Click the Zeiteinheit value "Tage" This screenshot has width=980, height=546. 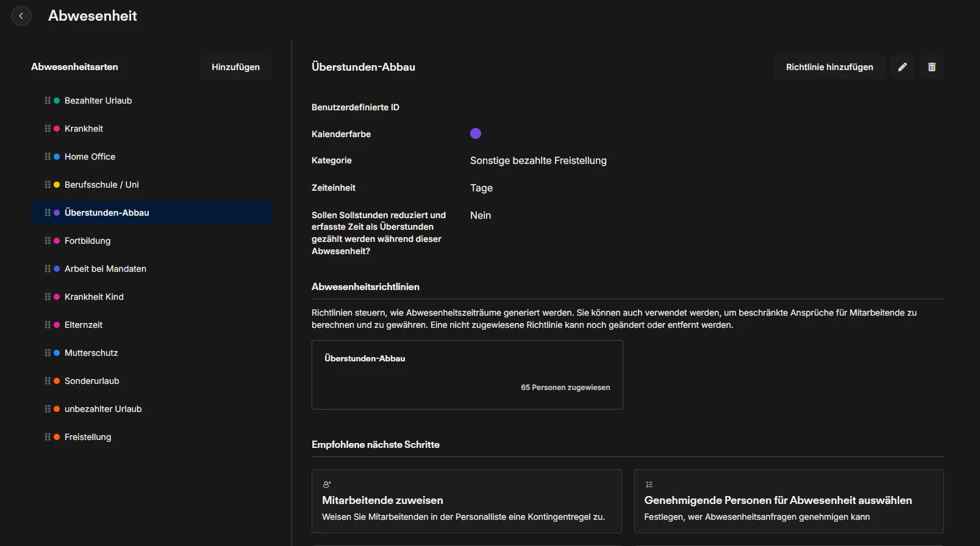click(481, 188)
